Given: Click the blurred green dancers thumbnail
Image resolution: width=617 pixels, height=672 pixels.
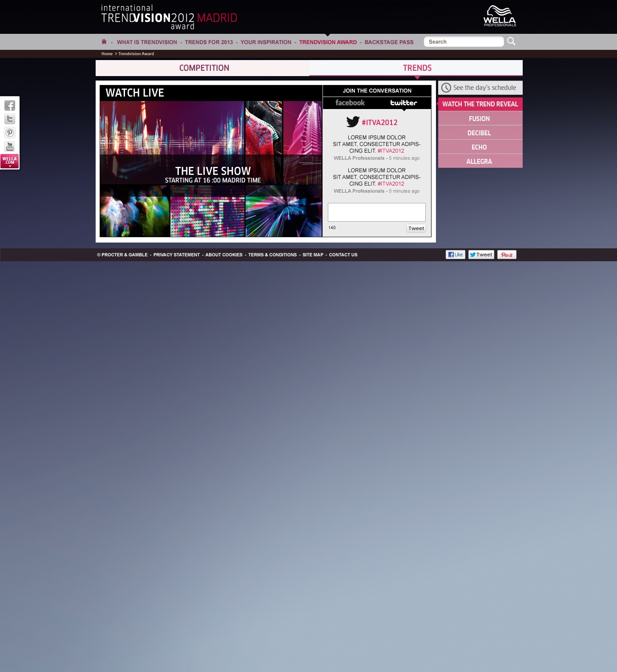Looking at the screenshot, I should pos(135,211).
